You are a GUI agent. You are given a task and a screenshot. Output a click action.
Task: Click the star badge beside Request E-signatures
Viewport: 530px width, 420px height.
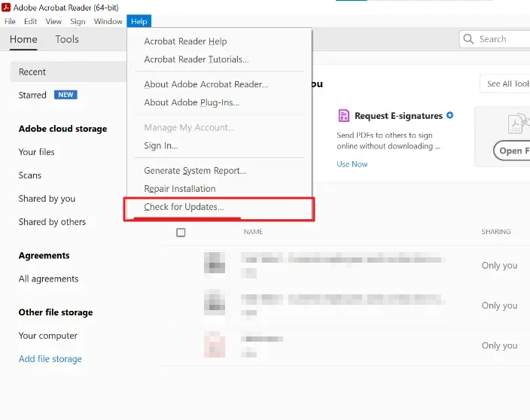(x=449, y=115)
